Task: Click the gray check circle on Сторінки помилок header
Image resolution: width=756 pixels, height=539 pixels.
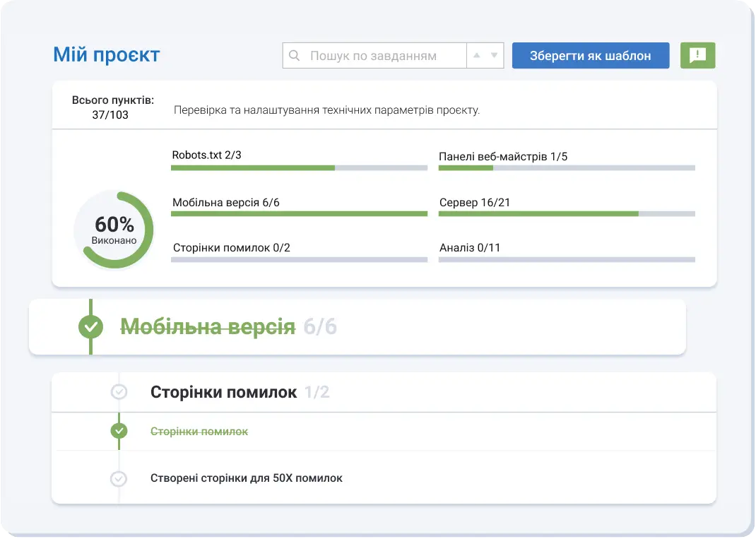Action: 119,392
